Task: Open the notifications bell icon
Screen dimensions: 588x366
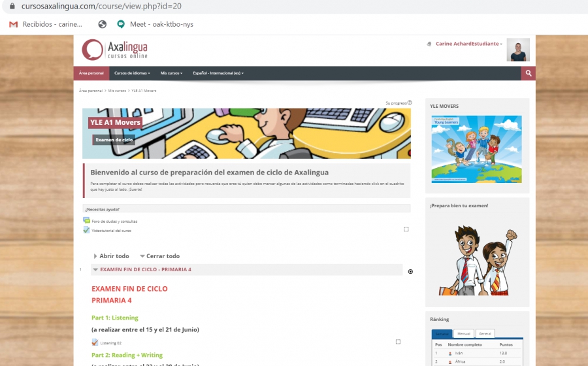Action: [x=429, y=44]
